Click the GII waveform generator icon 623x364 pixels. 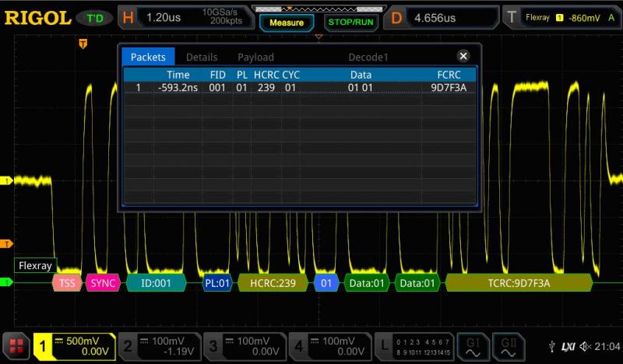[509, 346]
